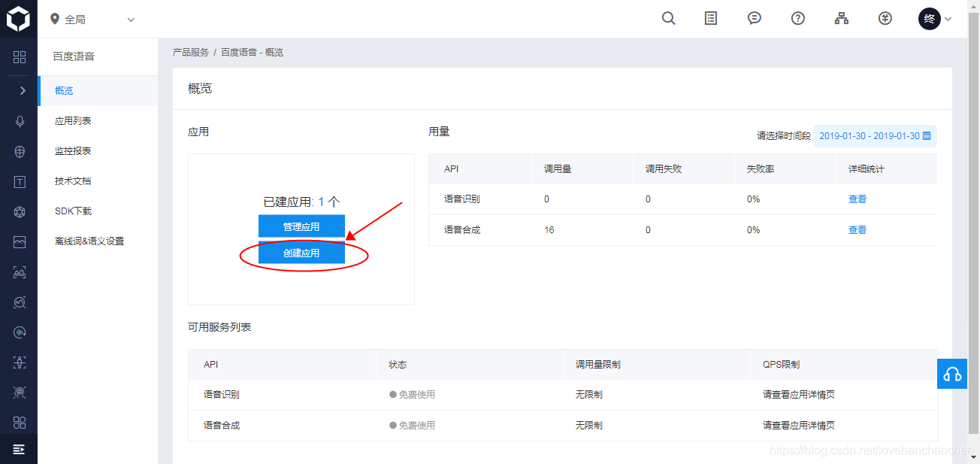Click the globe icon in left sidebar

tap(20, 151)
